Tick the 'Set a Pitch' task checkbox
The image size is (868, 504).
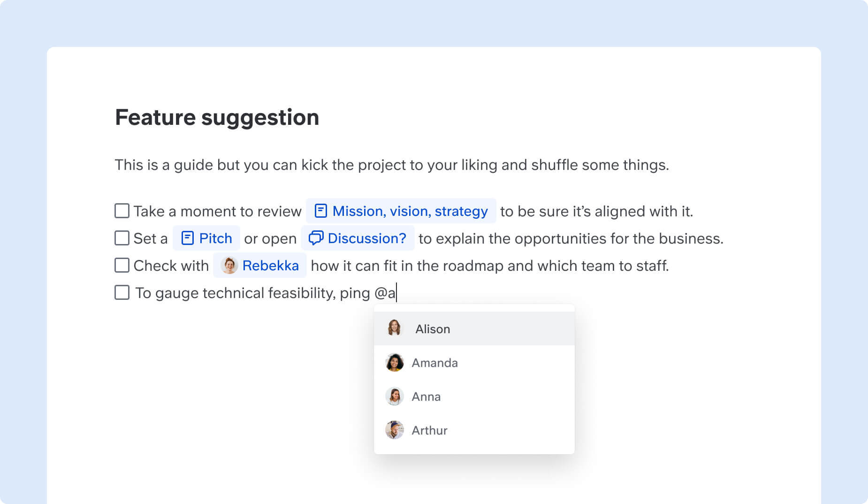(x=122, y=238)
